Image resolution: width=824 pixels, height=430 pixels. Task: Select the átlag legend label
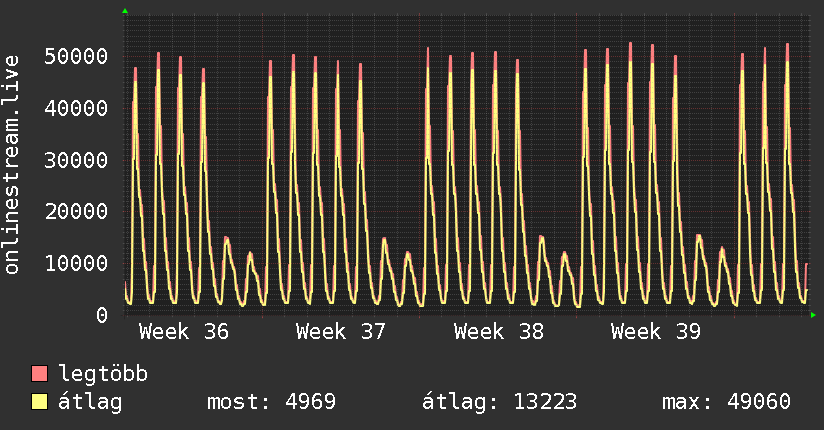pyautogui.click(x=90, y=402)
